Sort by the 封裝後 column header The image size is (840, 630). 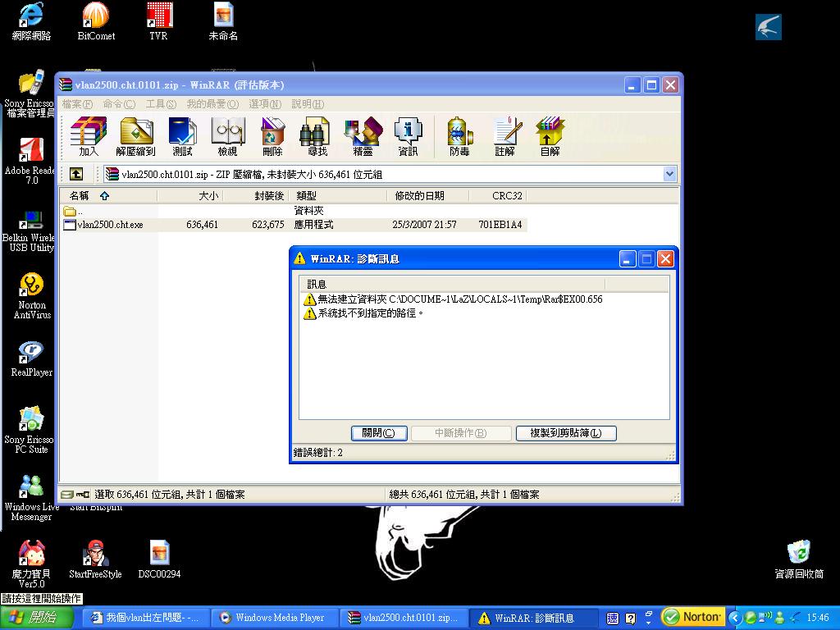pyautogui.click(x=256, y=196)
